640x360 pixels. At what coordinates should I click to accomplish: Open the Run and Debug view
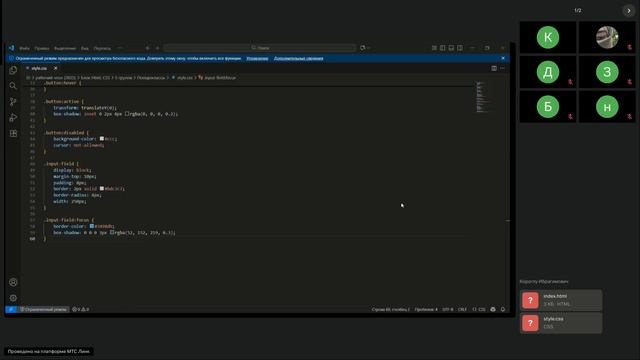pyautogui.click(x=13, y=118)
